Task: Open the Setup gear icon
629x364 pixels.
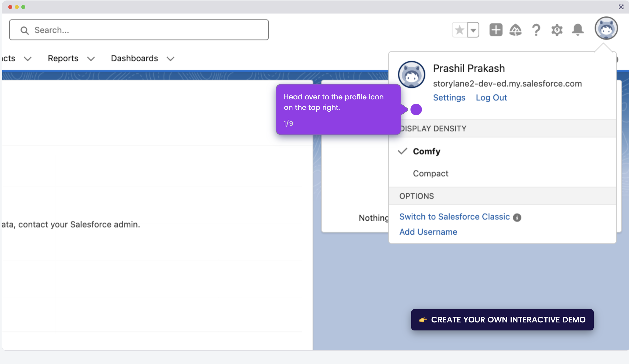Action: [557, 30]
